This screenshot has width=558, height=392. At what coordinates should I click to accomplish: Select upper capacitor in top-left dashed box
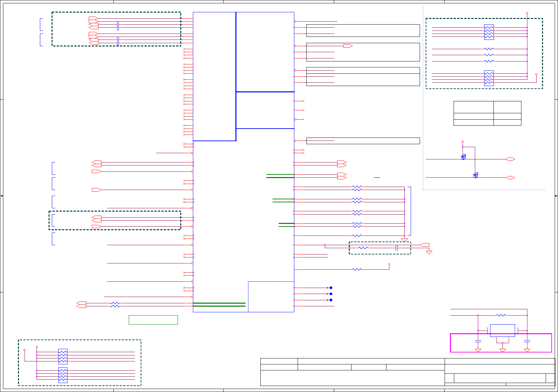coord(118,26)
